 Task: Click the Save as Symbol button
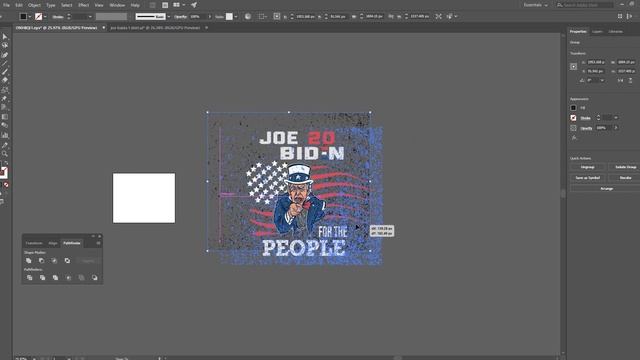[587, 178]
